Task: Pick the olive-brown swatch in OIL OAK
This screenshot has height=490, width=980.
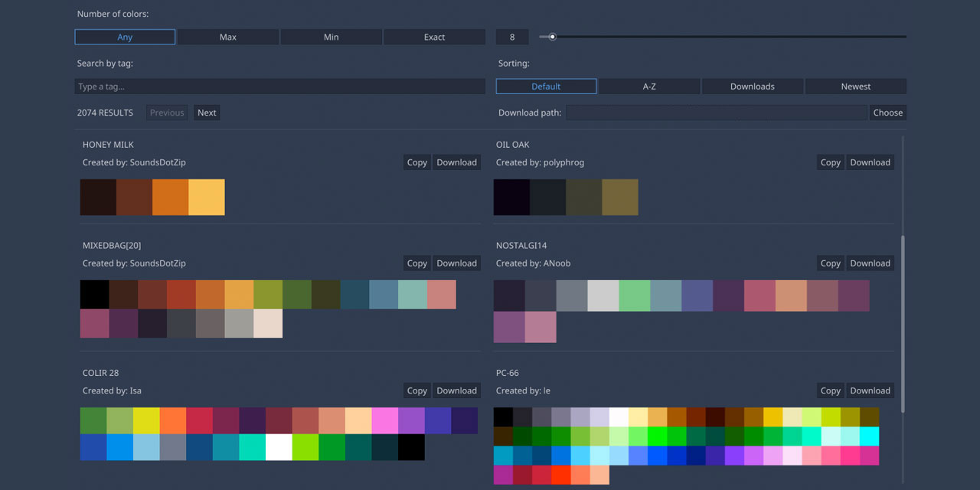Action: 620,198
